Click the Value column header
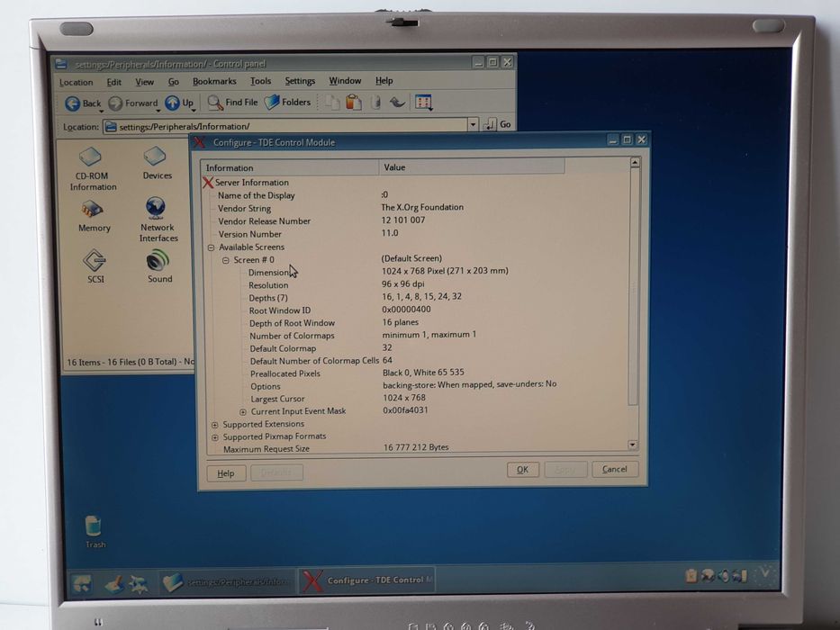The height and width of the screenshot is (630, 840). coord(472,167)
